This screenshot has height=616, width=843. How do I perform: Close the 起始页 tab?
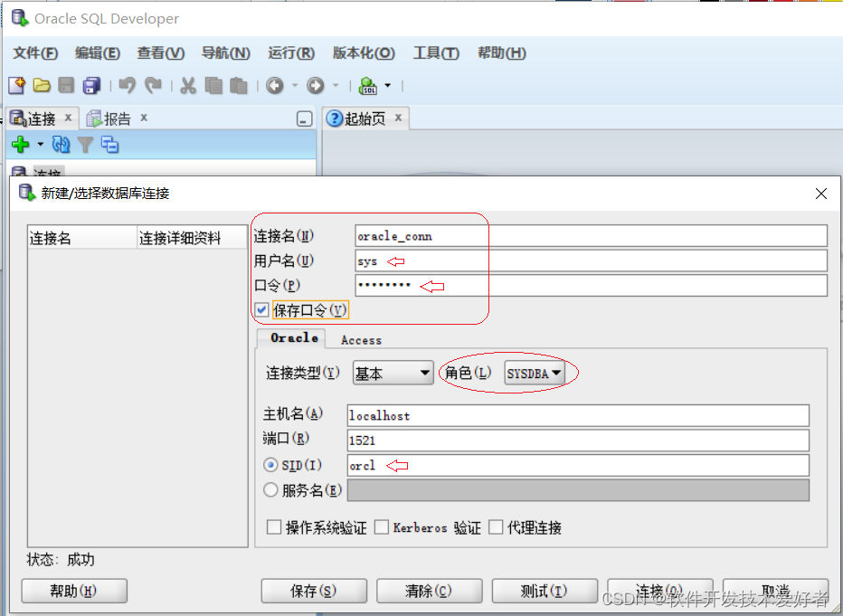398,118
